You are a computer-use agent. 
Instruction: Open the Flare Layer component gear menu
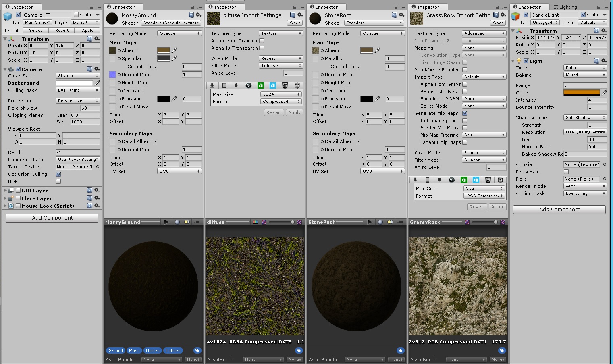(x=97, y=198)
